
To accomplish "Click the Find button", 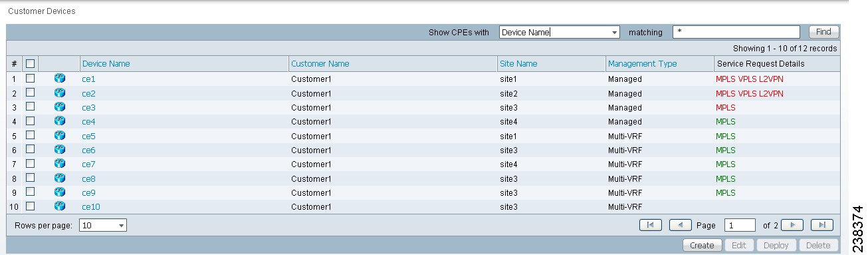I will point(824,32).
